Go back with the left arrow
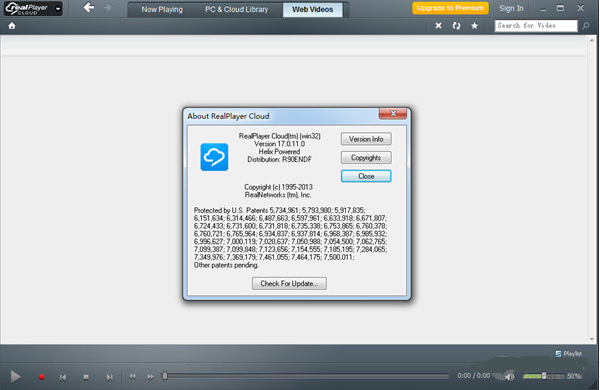 pyautogui.click(x=89, y=8)
